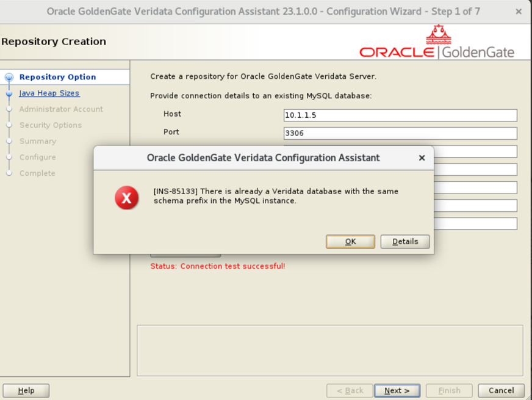Click the disabled Finish button

pos(449,390)
